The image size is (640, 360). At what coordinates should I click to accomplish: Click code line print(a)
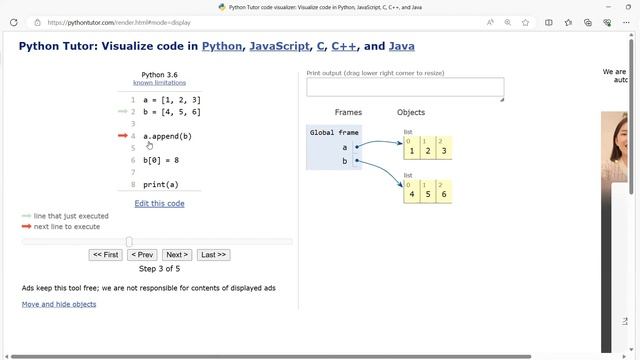pos(161,184)
